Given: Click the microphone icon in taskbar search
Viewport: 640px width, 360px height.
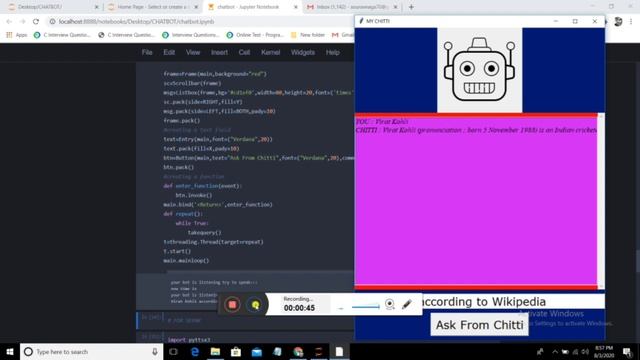Looking at the screenshot, I should click(x=155, y=351).
